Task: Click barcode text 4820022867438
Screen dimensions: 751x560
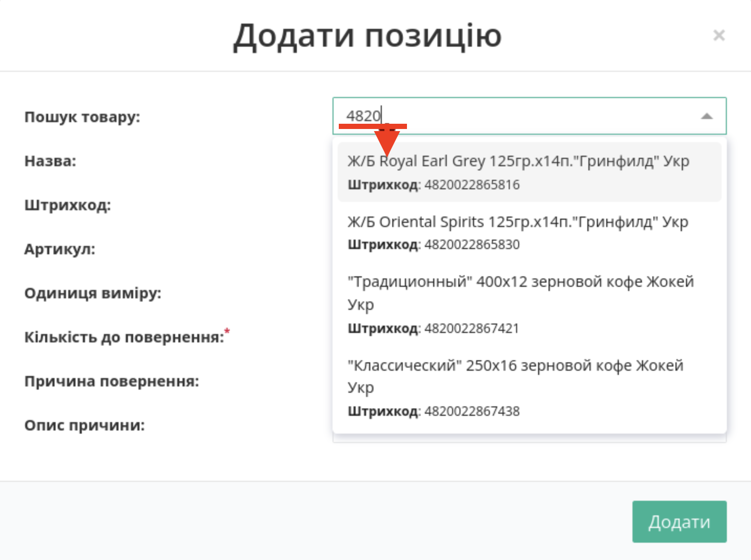Action: (x=472, y=412)
